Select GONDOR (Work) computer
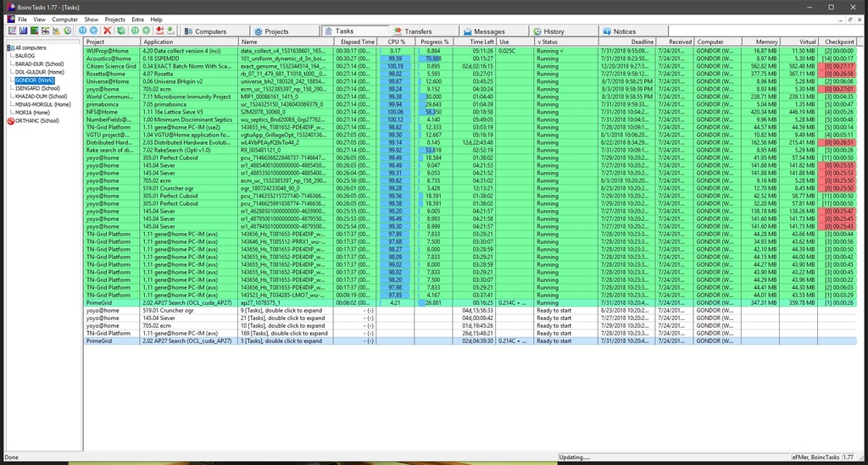This screenshot has height=465, width=868. [34, 80]
